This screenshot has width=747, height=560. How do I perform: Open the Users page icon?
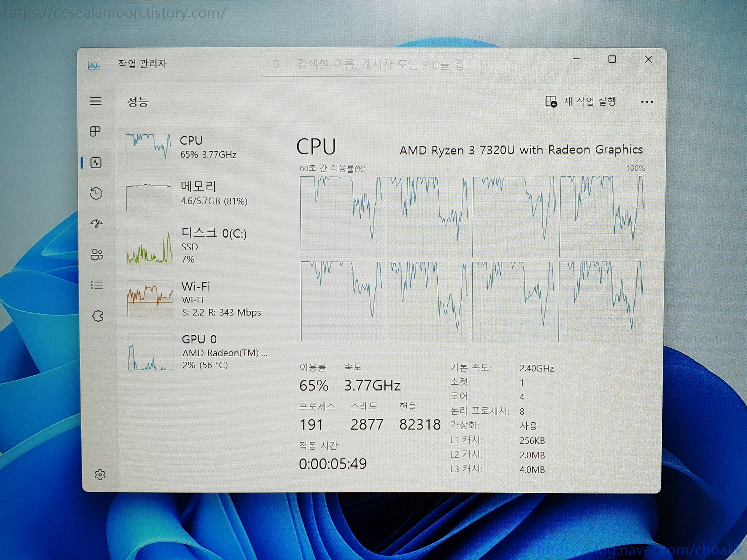[97, 255]
